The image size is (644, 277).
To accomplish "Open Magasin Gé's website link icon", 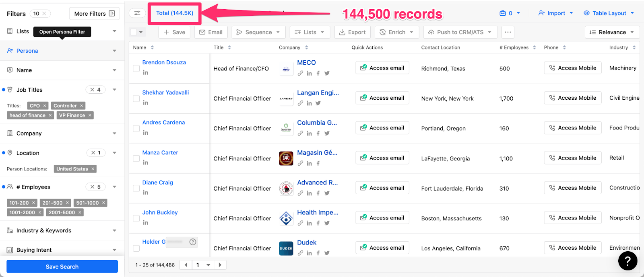I will (x=301, y=163).
